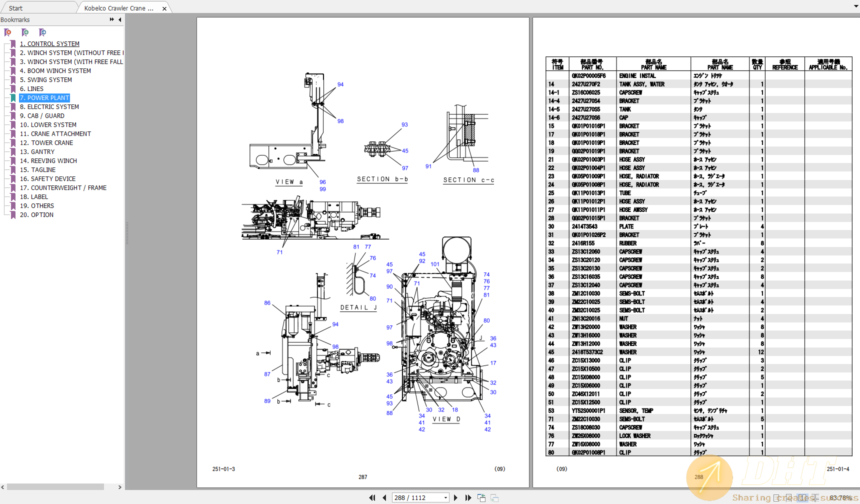Click the PART NO. column header

click(x=592, y=64)
